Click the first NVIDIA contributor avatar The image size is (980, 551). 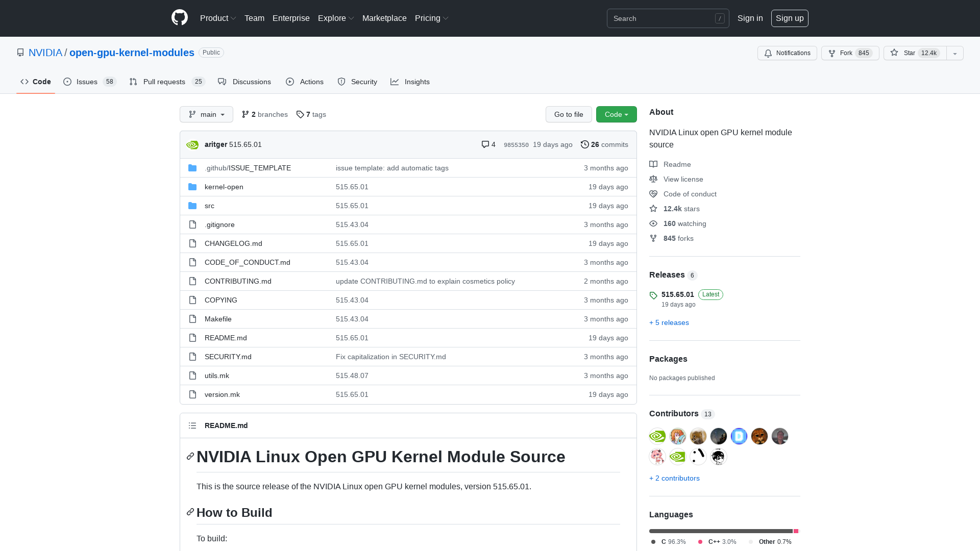pyautogui.click(x=657, y=436)
